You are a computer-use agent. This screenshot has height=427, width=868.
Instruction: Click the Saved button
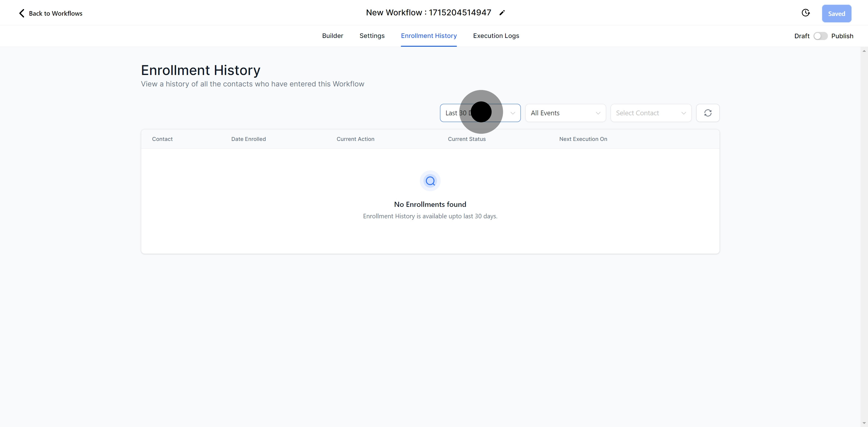pos(836,14)
